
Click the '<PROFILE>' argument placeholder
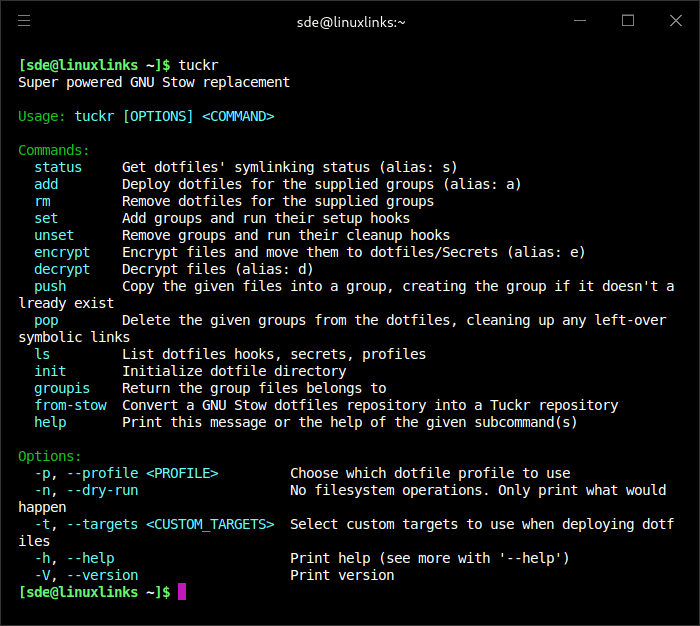(182, 473)
